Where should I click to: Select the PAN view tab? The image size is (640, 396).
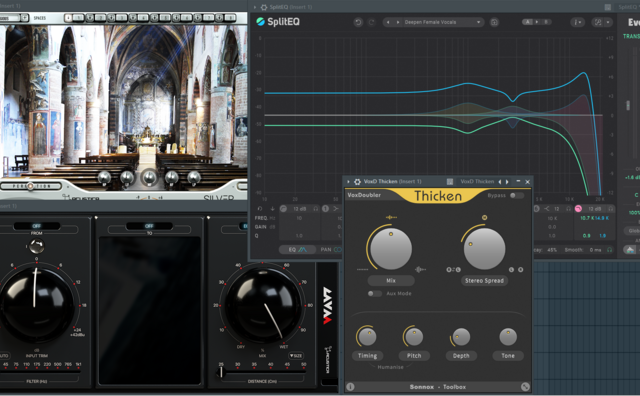pyautogui.click(x=331, y=249)
